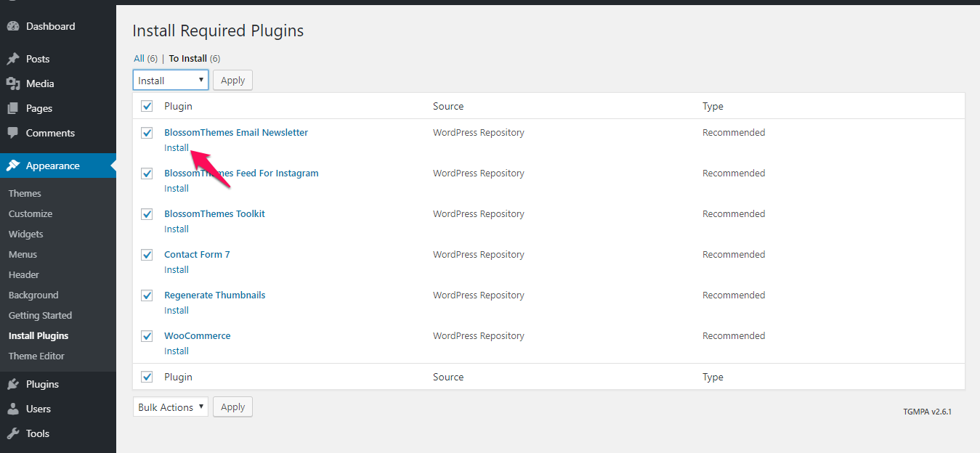Screen dimensions: 980x453
Task: Open the top Install bulk action dropdown
Action: coord(171,80)
